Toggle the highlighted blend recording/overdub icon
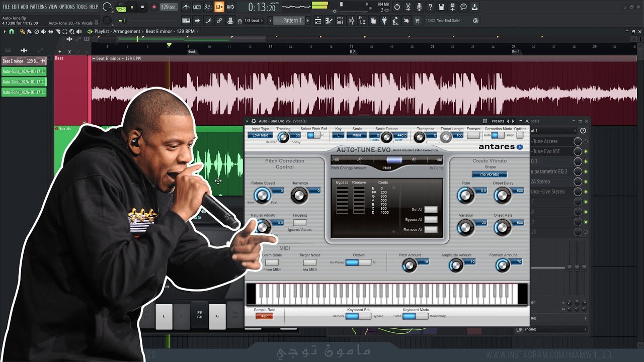This screenshot has width=644, height=362. pyautogui.click(x=219, y=7)
